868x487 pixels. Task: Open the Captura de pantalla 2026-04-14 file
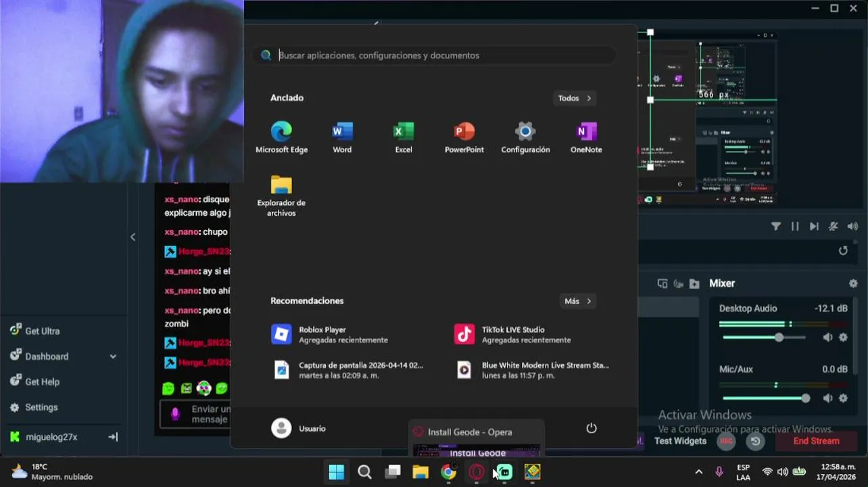(x=347, y=369)
